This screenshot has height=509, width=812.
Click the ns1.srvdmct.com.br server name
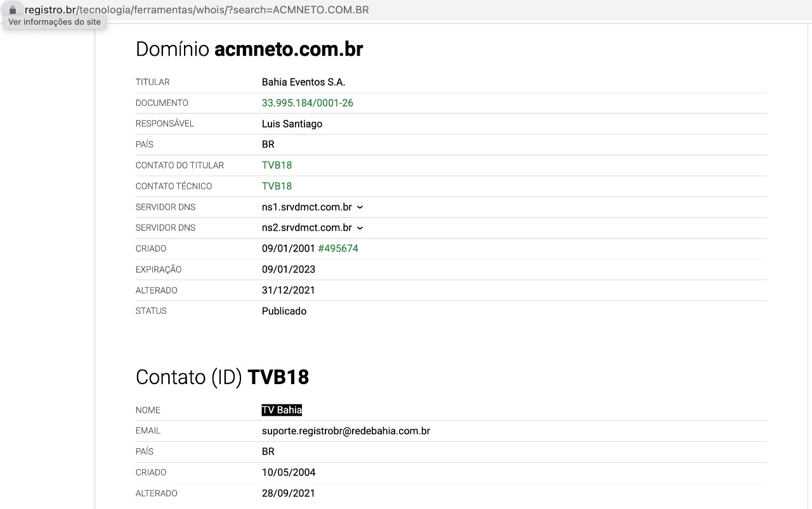click(306, 207)
